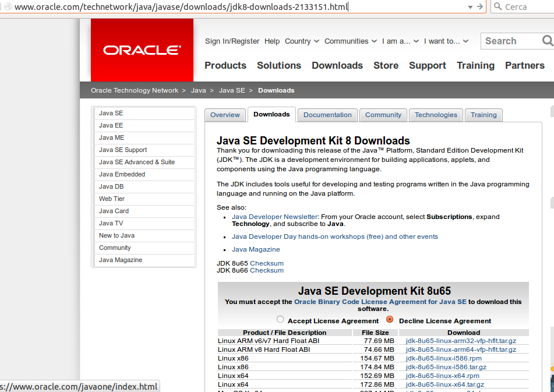The image size is (554, 392).
Task: Click the Java Developer Newsletter link
Action: point(274,217)
